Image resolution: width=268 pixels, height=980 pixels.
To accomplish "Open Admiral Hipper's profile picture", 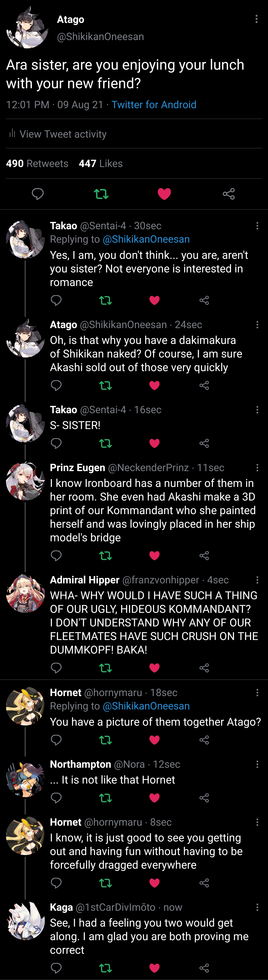I will click(25, 593).
